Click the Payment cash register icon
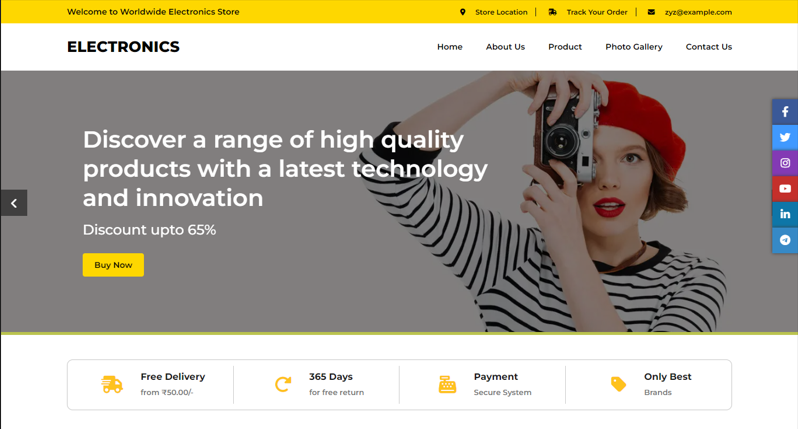Screen dimensions: 798x429 (447, 384)
